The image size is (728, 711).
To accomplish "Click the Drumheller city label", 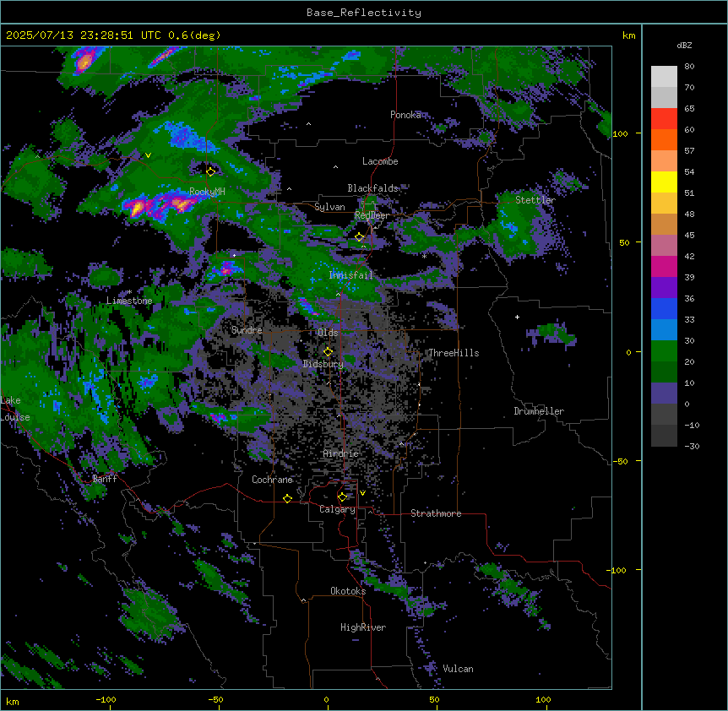I will point(539,411).
